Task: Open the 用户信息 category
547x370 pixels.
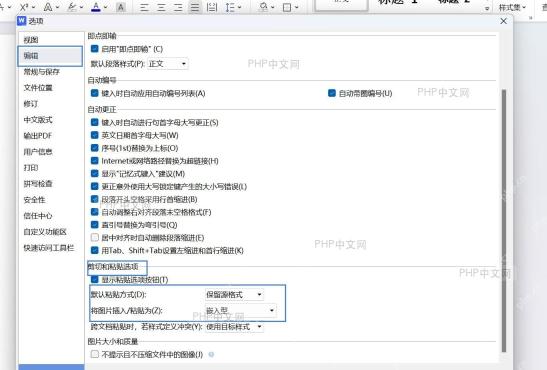Action: (38, 152)
